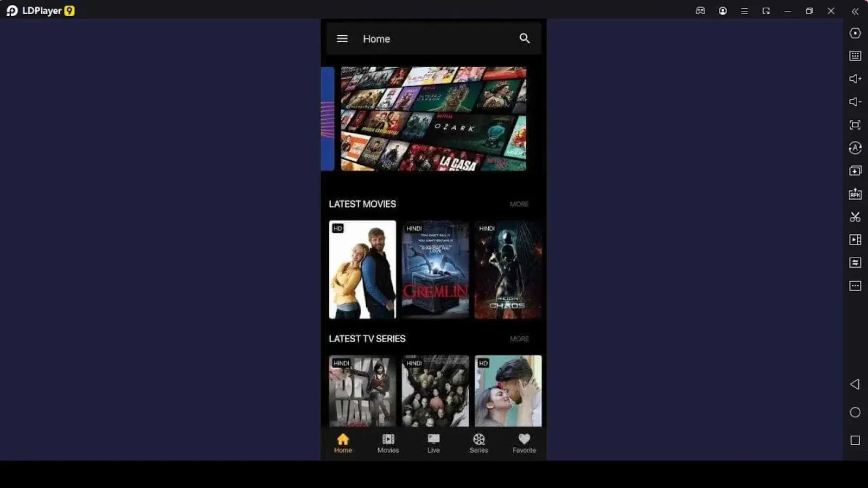Open the hamburger navigation menu

click(x=342, y=38)
